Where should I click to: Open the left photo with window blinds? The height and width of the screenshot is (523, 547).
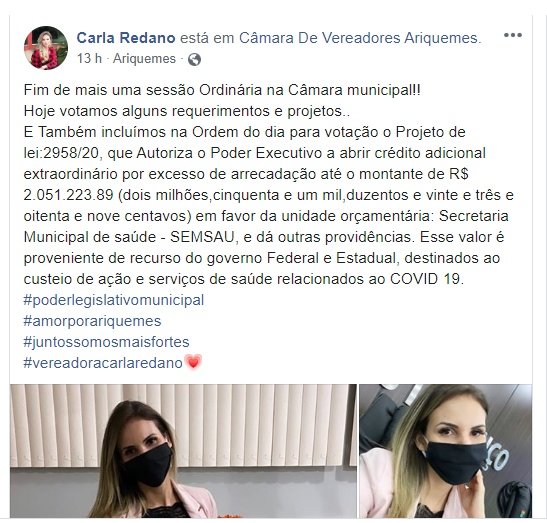[x=183, y=451]
